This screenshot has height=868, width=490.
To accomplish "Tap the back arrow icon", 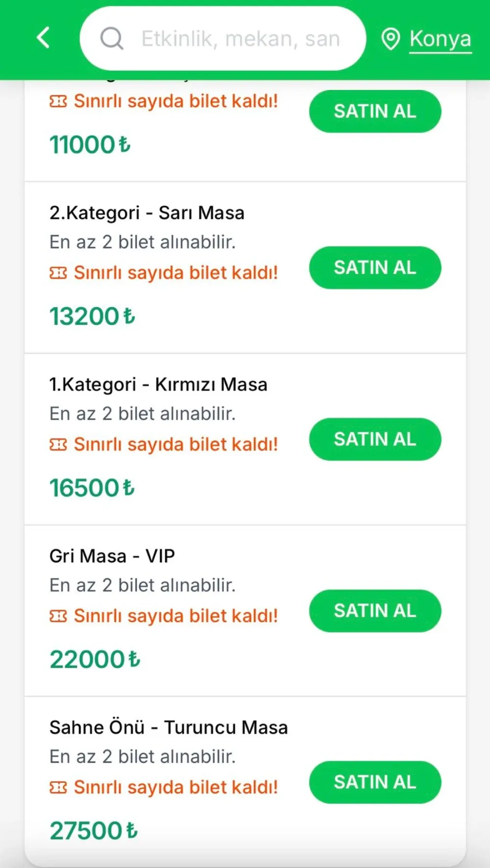I will coord(44,38).
